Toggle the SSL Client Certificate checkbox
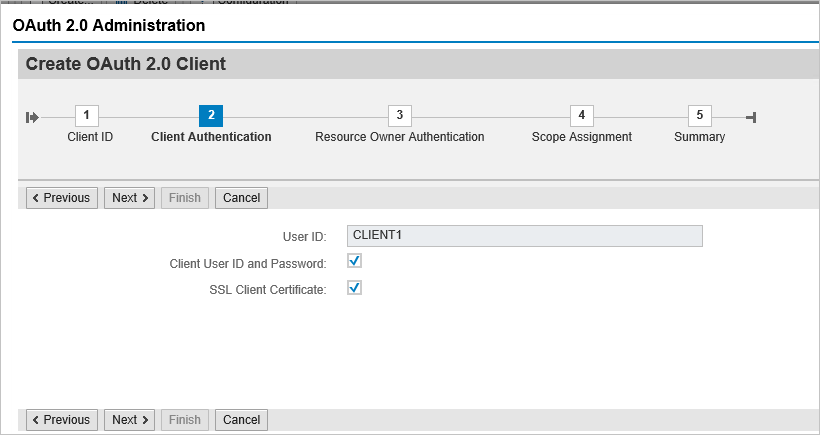The width and height of the screenshot is (820, 435). [354, 288]
